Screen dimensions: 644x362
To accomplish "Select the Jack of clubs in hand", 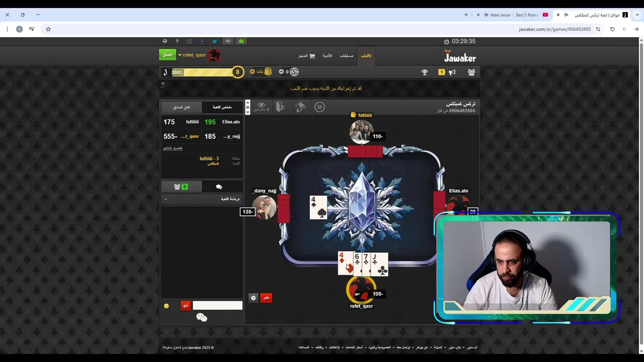I will click(379, 264).
